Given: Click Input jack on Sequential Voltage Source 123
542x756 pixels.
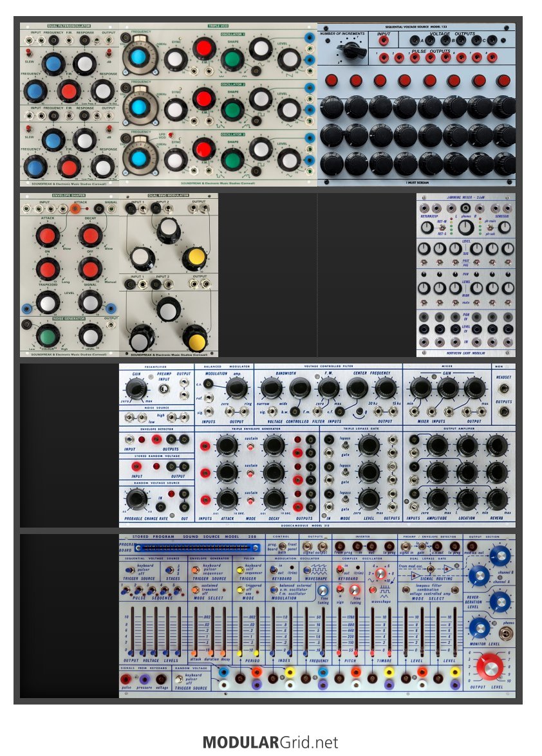Looking at the screenshot, I should click(384, 41).
